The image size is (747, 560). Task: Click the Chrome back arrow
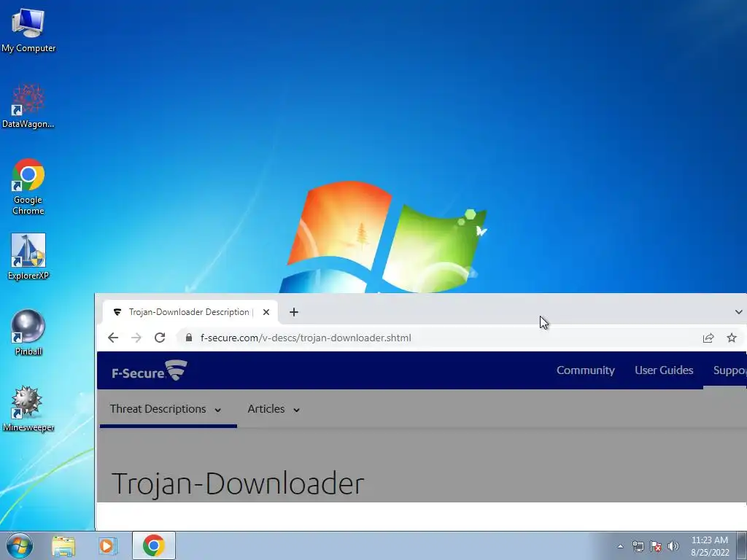(x=113, y=338)
